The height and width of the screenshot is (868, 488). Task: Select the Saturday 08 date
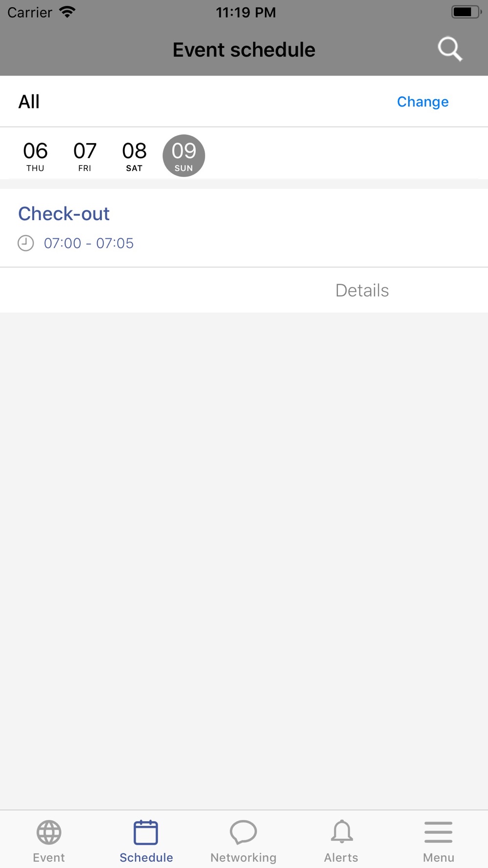point(134,156)
